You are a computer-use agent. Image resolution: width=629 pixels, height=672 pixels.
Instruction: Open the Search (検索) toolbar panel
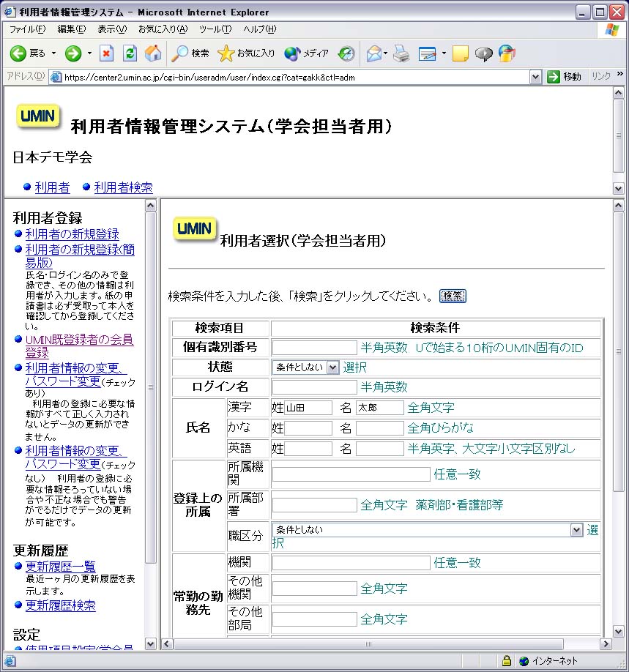(x=190, y=53)
